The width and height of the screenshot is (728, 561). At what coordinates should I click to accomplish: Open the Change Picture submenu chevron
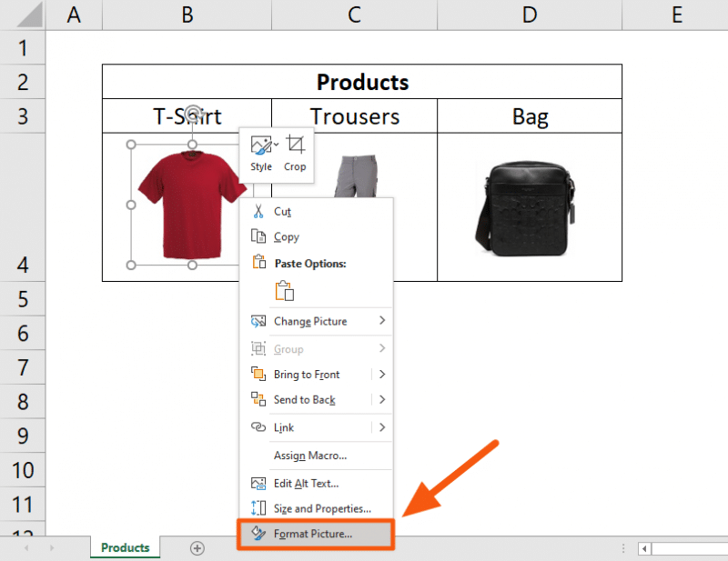382,321
